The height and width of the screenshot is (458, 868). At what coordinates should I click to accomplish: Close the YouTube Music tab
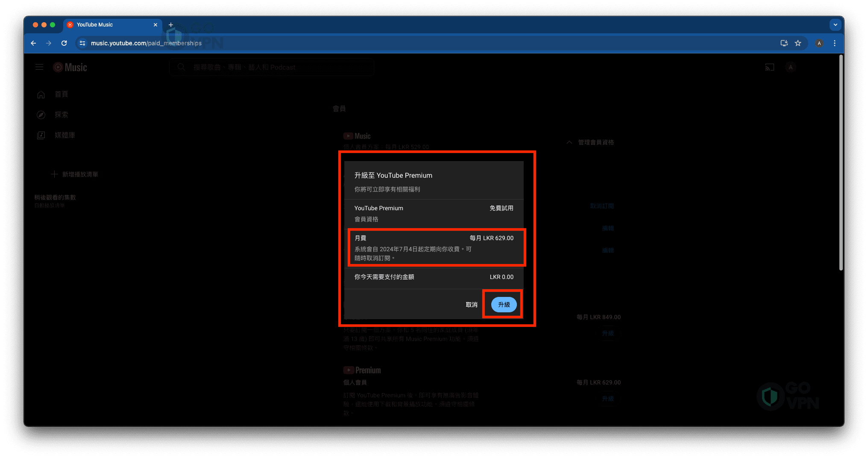tap(155, 25)
